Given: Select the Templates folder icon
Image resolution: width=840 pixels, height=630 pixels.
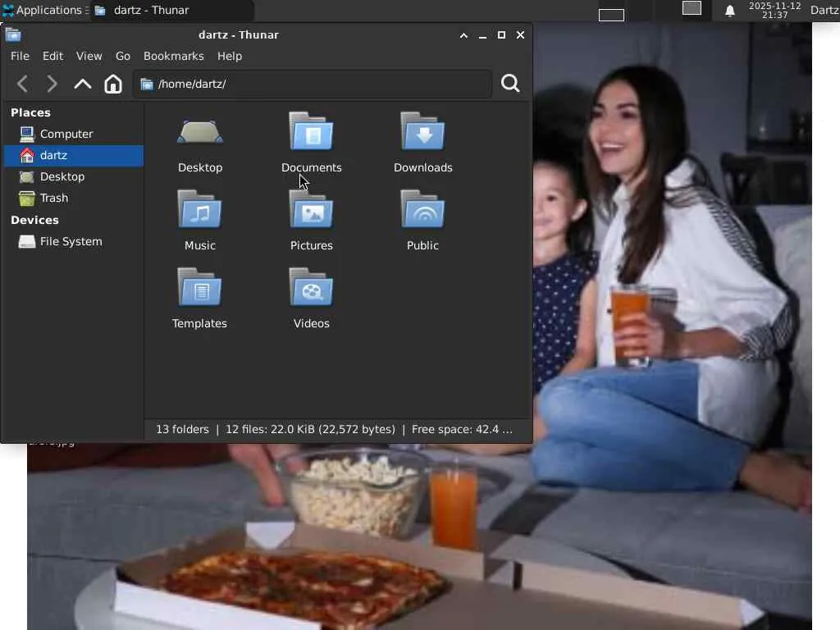Looking at the screenshot, I should click(x=199, y=289).
